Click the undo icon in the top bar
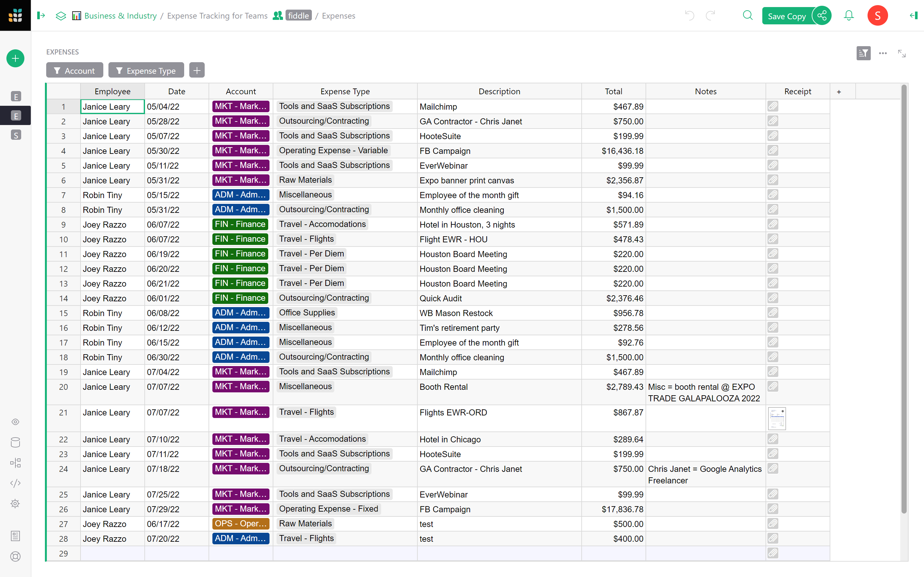The image size is (924, 577). (x=689, y=16)
